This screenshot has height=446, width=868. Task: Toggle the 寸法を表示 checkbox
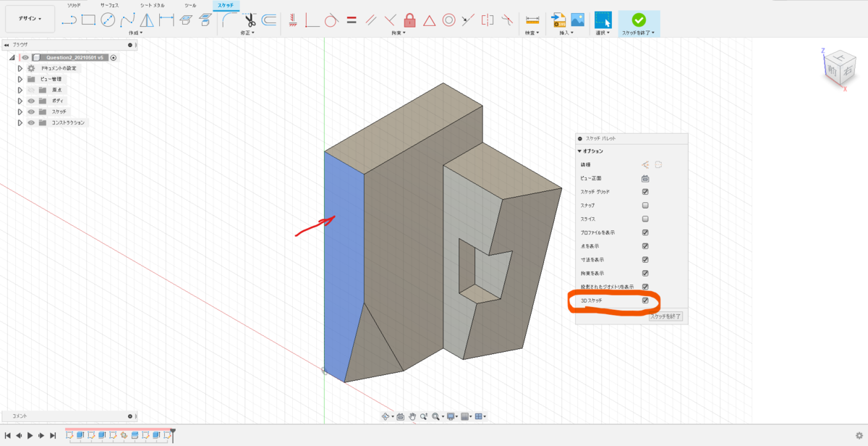[645, 259]
